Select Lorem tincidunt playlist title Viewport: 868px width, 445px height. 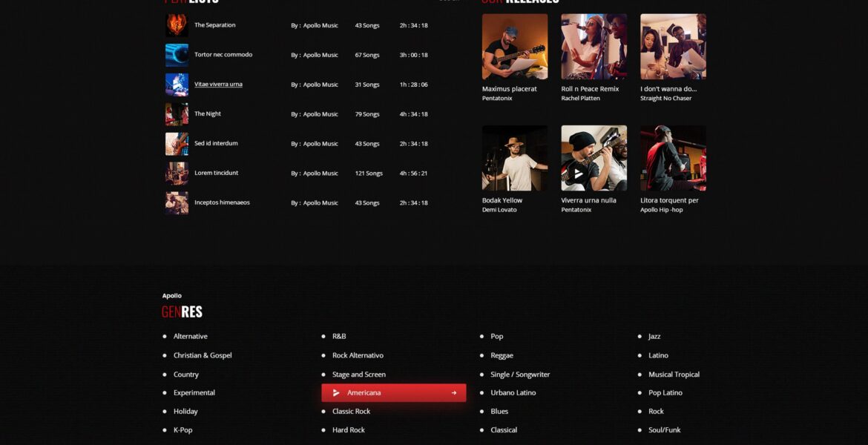pos(217,173)
